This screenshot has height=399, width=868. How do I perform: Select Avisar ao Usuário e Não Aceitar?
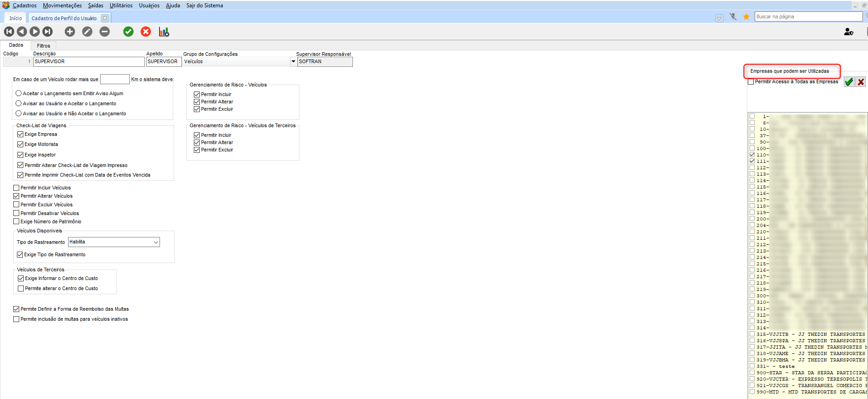[x=19, y=113]
